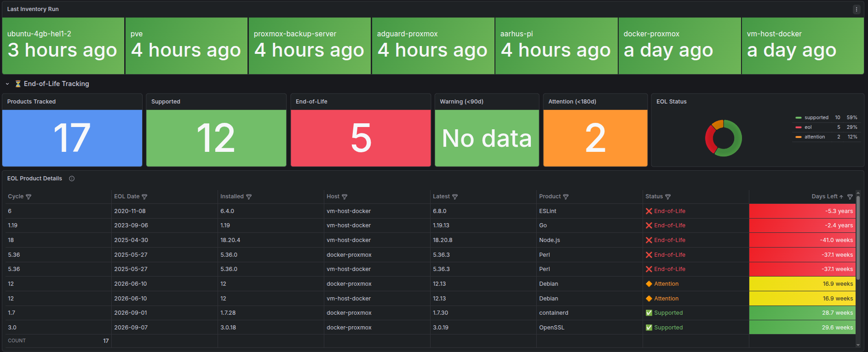Click the table scrollbar down arrow
Screen dimensions: 868x352
tap(858, 345)
